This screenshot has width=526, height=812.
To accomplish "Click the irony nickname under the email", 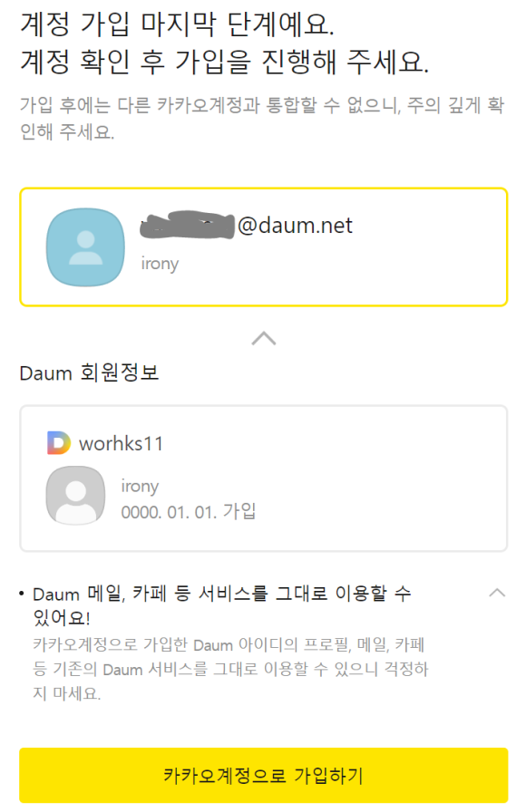I will (160, 264).
